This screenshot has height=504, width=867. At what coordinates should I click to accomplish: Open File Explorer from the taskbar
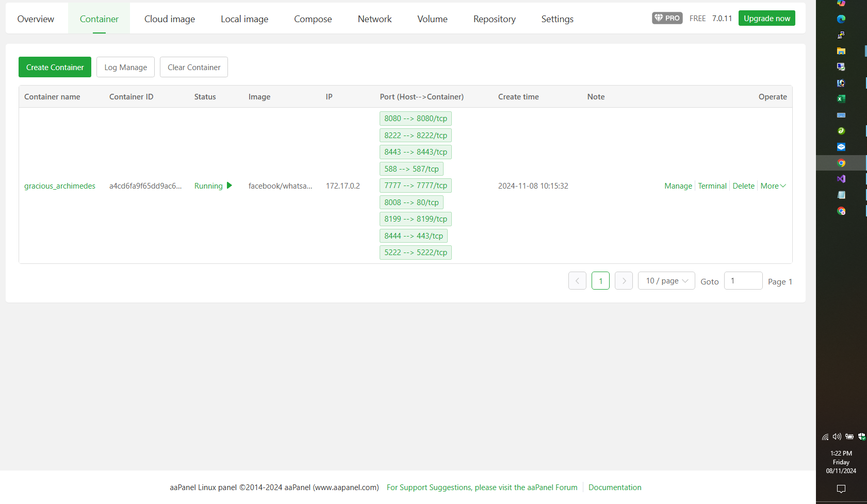841,51
